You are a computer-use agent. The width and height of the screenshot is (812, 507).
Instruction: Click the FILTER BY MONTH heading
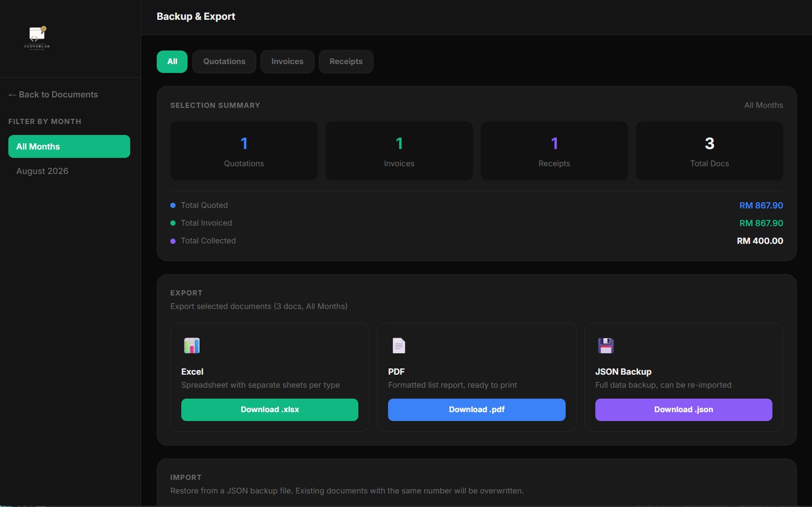click(45, 121)
